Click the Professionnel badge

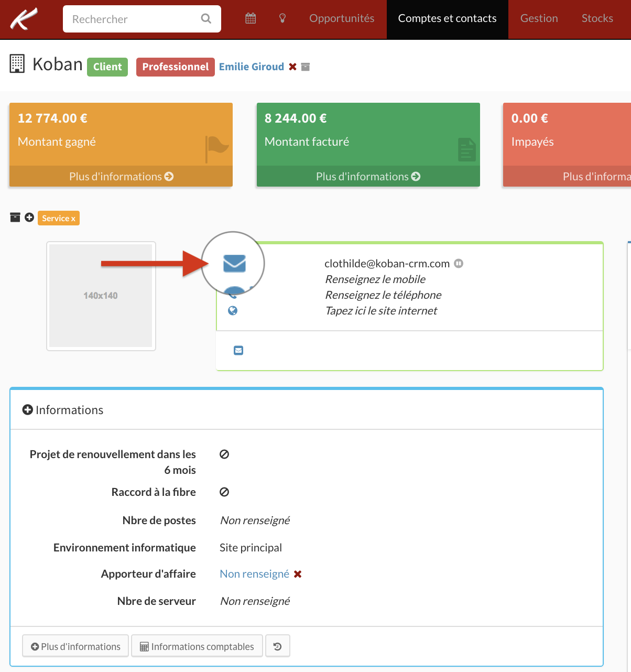click(x=176, y=67)
